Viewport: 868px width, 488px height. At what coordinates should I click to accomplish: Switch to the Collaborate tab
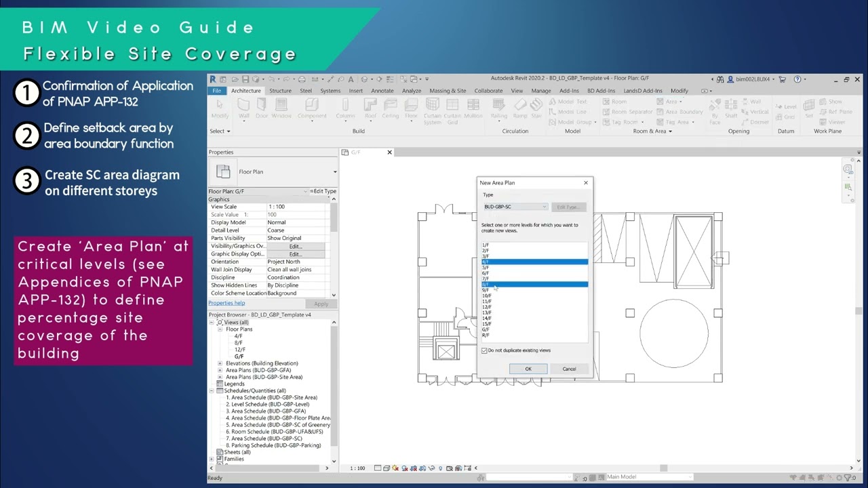pyautogui.click(x=488, y=91)
